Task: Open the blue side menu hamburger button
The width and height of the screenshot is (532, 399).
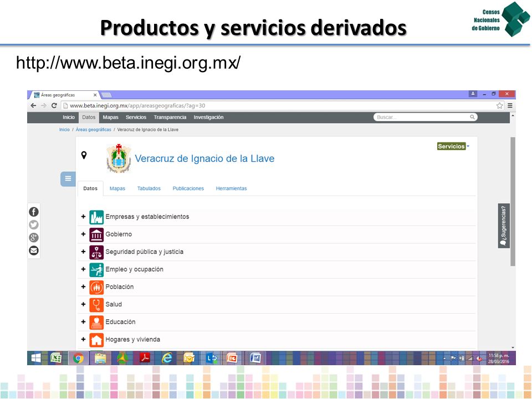Action: click(68, 179)
